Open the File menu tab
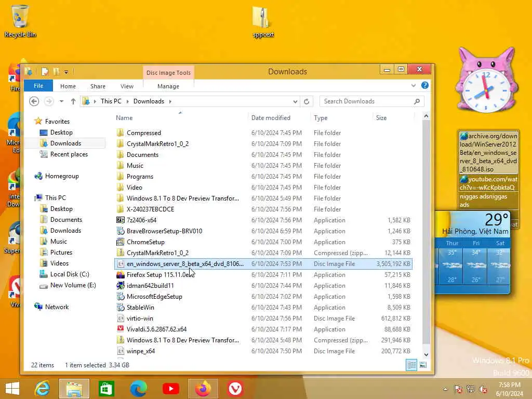The image size is (532, 399). point(38,86)
